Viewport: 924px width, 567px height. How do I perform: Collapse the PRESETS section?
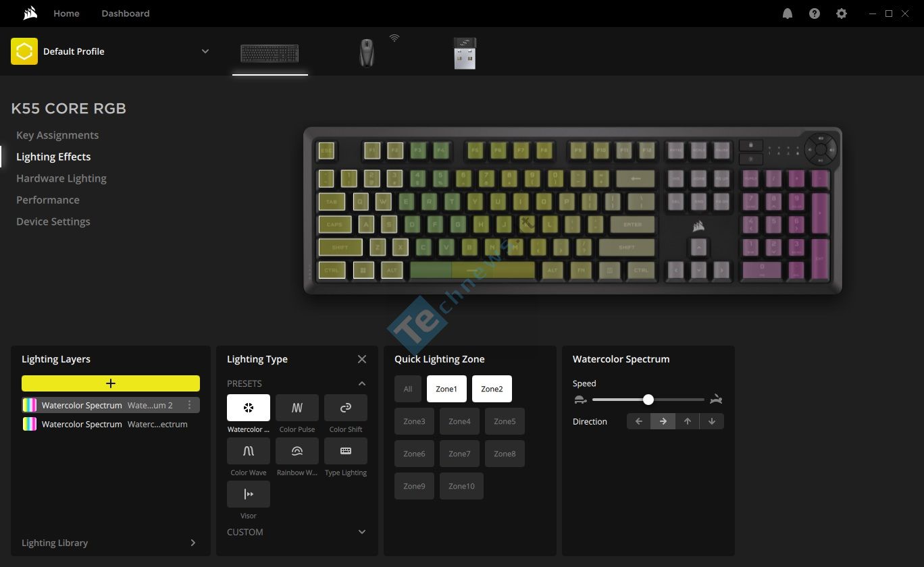pos(362,383)
